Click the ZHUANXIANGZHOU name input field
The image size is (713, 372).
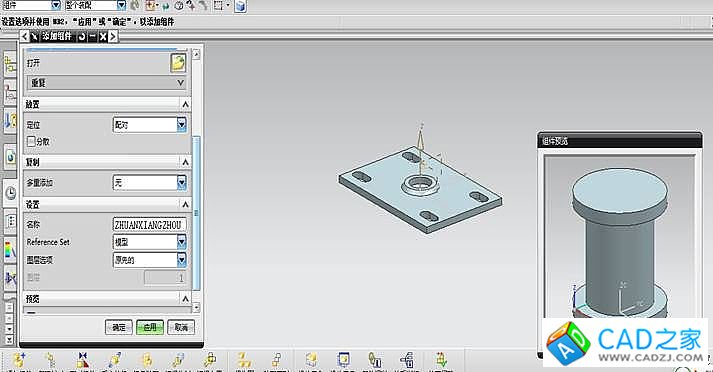point(150,224)
